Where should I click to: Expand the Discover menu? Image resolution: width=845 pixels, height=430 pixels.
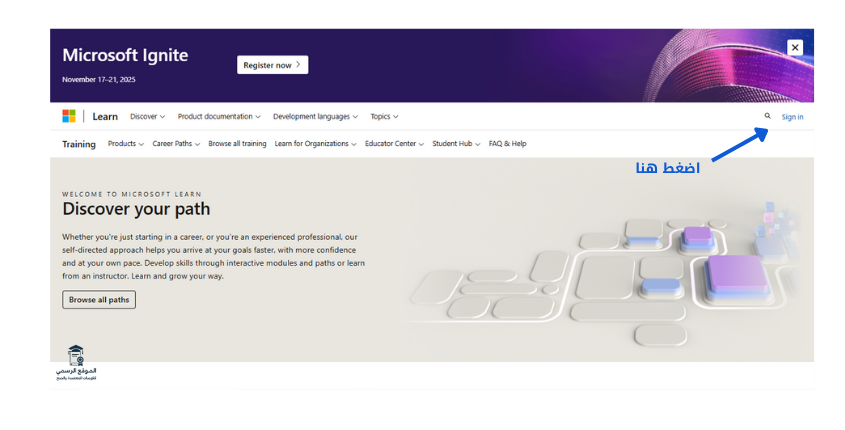tap(148, 116)
